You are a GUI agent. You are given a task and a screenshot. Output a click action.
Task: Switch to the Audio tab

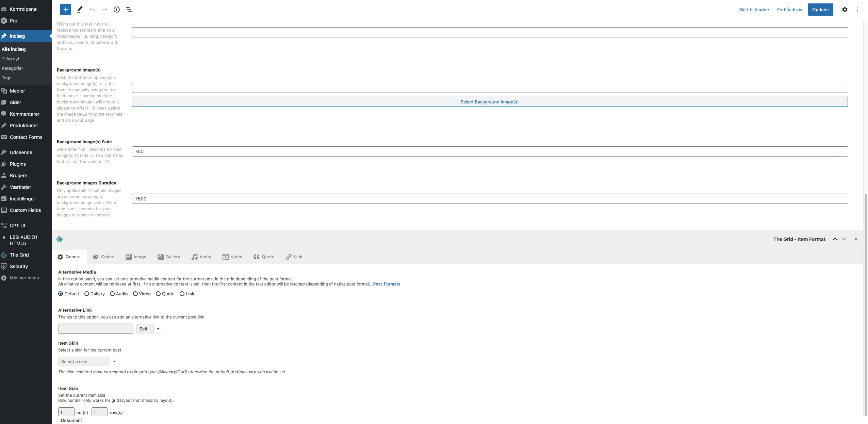201,257
